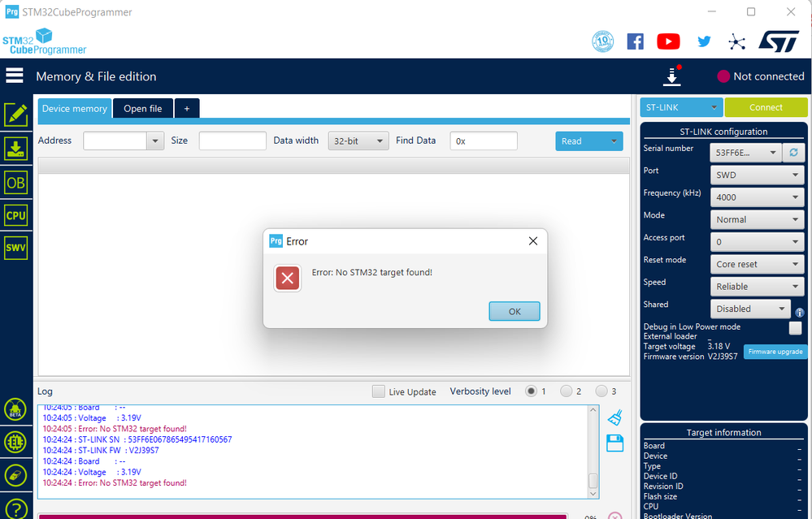This screenshot has width=812, height=519.
Task: Click log line 'ST-LINK FW : V2J39S7'
Action: [101, 450]
